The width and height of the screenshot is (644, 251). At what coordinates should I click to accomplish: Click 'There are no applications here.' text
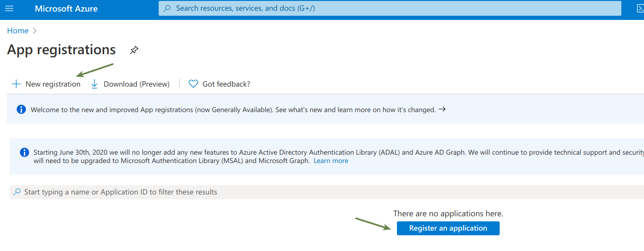coord(448,213)
